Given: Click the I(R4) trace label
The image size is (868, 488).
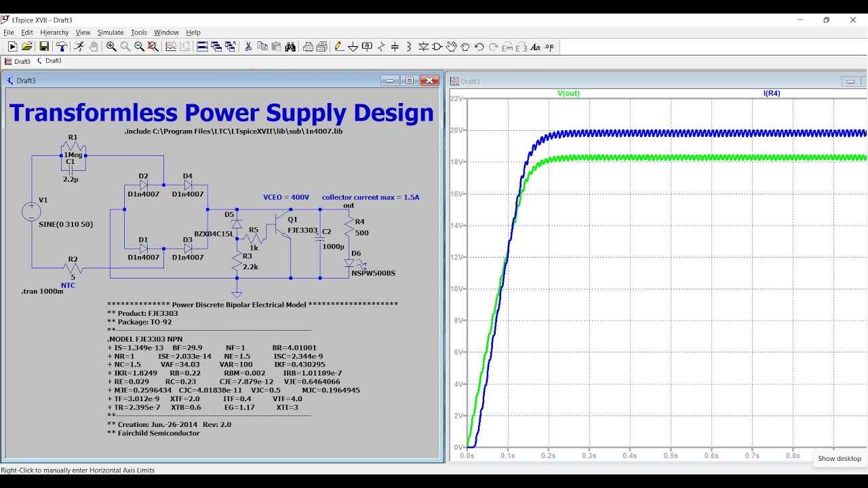Looking at the screenshot, I should pos(772,94).
